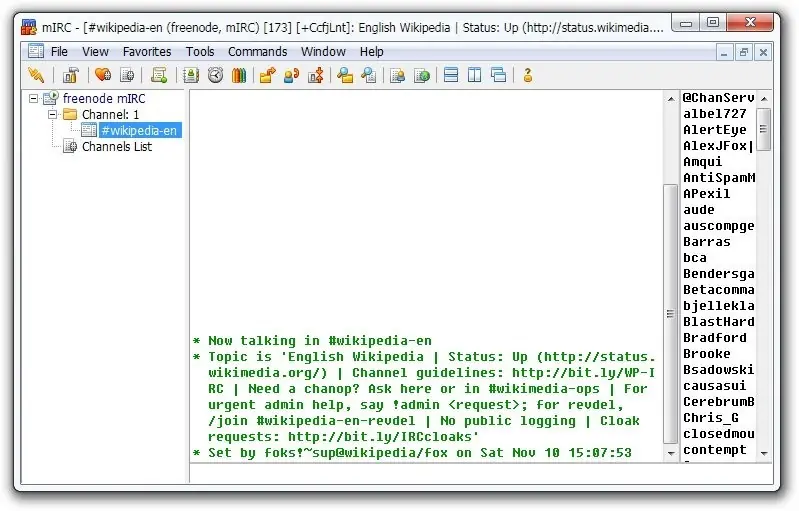Open the Tools menu

[x=200, y=52]
